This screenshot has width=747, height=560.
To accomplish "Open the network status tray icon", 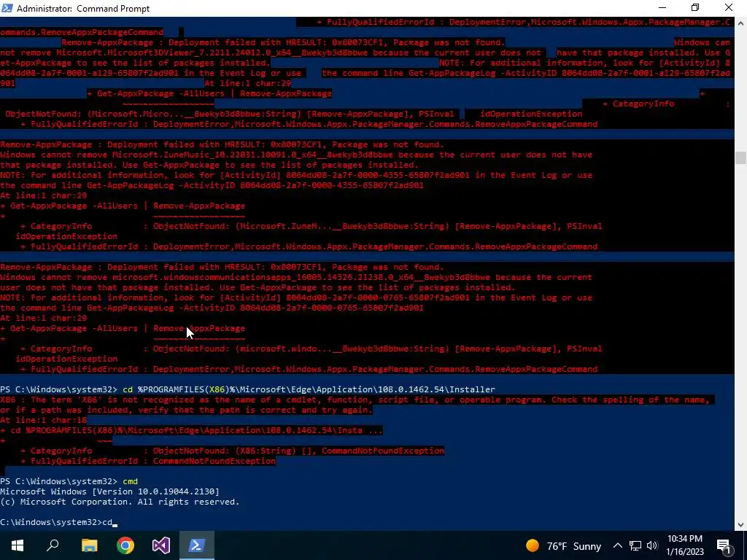I will pos(635,545).
